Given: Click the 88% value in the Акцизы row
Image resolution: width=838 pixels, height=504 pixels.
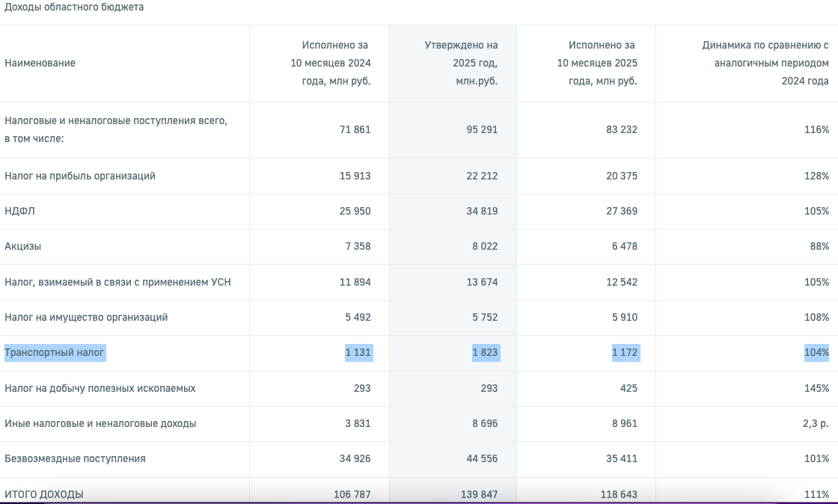Looking at the screenshot, I should pyautogui.click(x=819, y=247).
